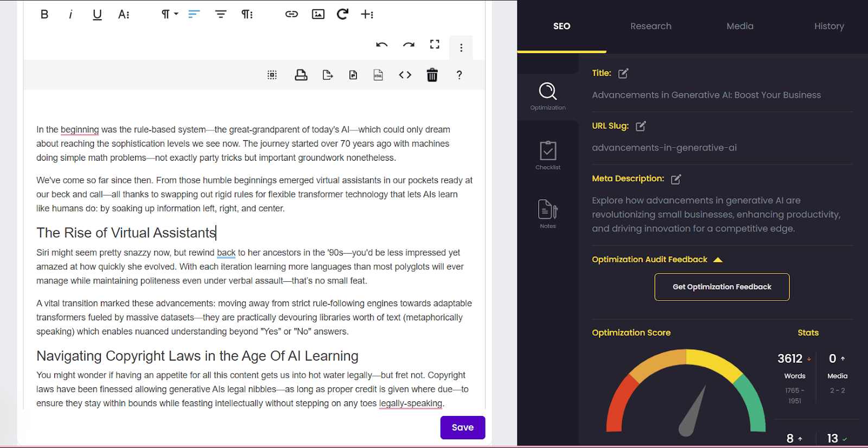Viewport: 868px width, 448px height.
Task: Select left text alignment icon
Action: tap(194, 15)
